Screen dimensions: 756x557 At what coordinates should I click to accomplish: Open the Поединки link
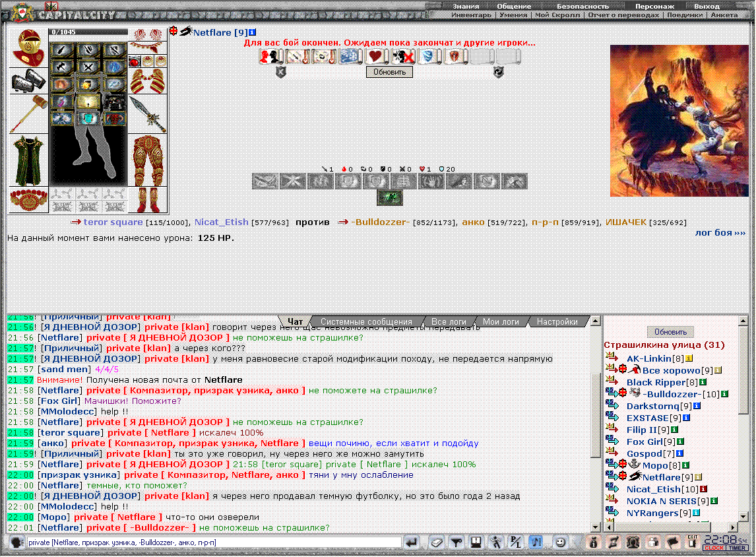tap(685, 15)
